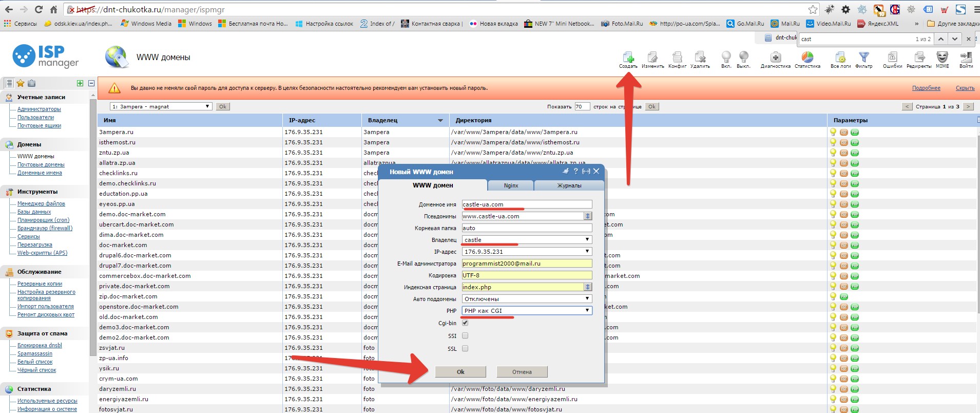Screen dimensions: 980x413
Task: Enable the SSI checkbox
Action: [465, 335]
